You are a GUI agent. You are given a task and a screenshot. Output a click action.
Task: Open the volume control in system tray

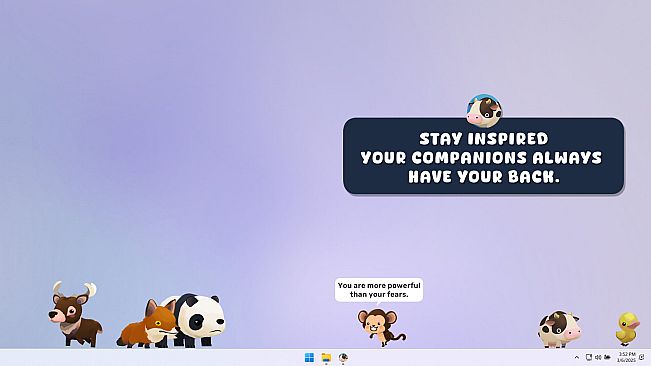point(598,357)
